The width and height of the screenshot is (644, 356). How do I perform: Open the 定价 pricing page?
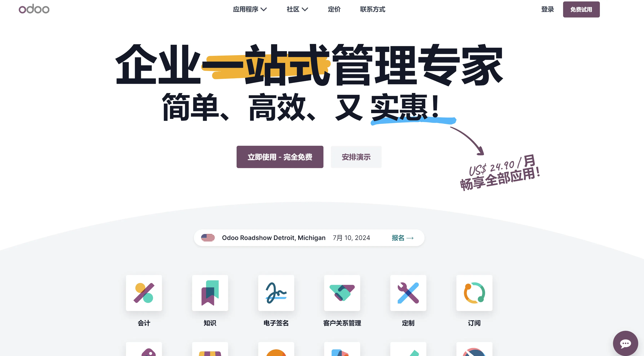pos(334,9)
